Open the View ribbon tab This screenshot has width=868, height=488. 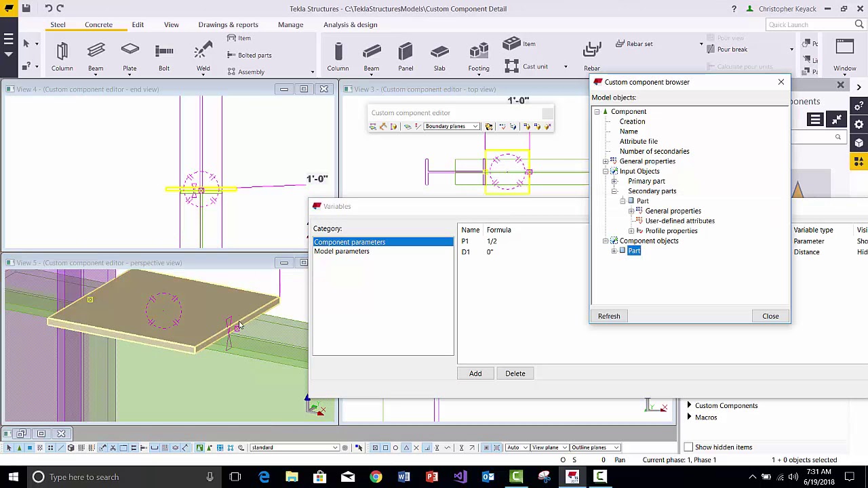click(x=171, y=24)
